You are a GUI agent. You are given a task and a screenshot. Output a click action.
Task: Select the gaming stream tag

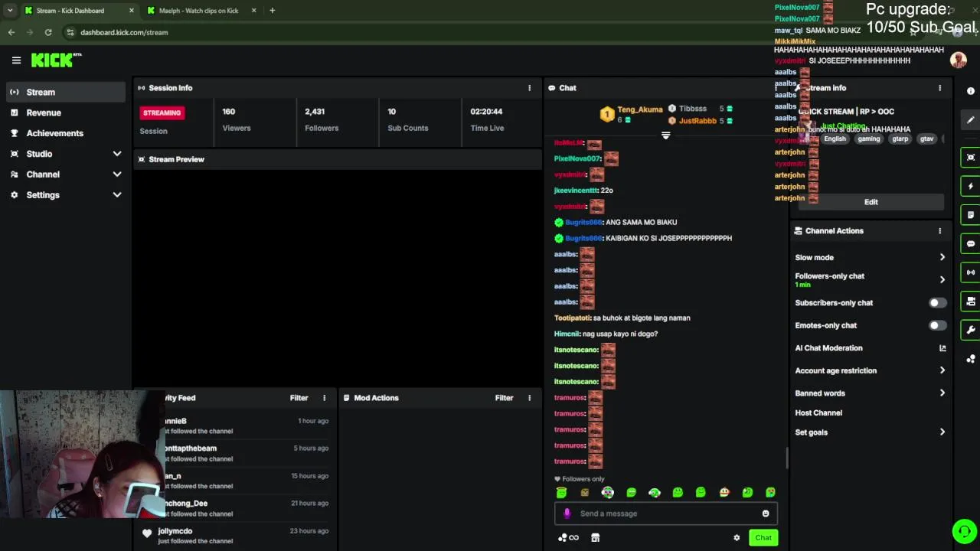[868, 139]
